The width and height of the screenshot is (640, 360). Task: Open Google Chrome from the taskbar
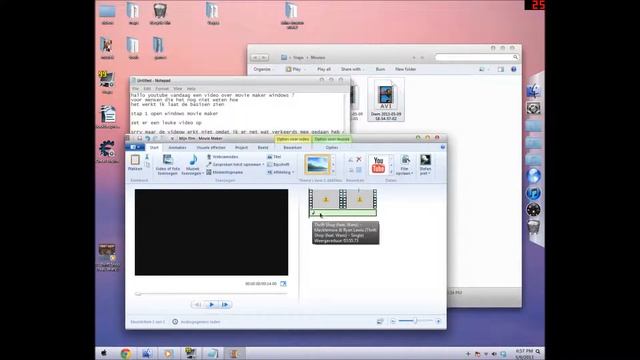pos(126,353)
